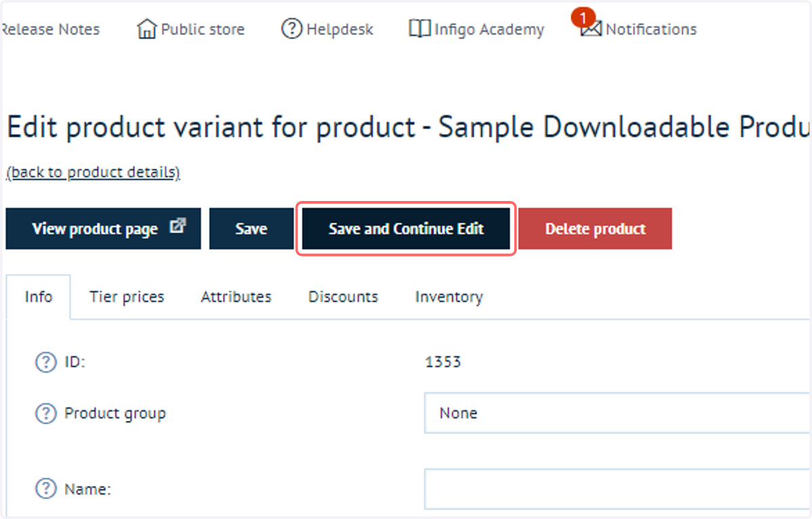The width and height of the screenshot is (812, 519).
Task: Go to the Discounts tab
Action: point(343,297)
